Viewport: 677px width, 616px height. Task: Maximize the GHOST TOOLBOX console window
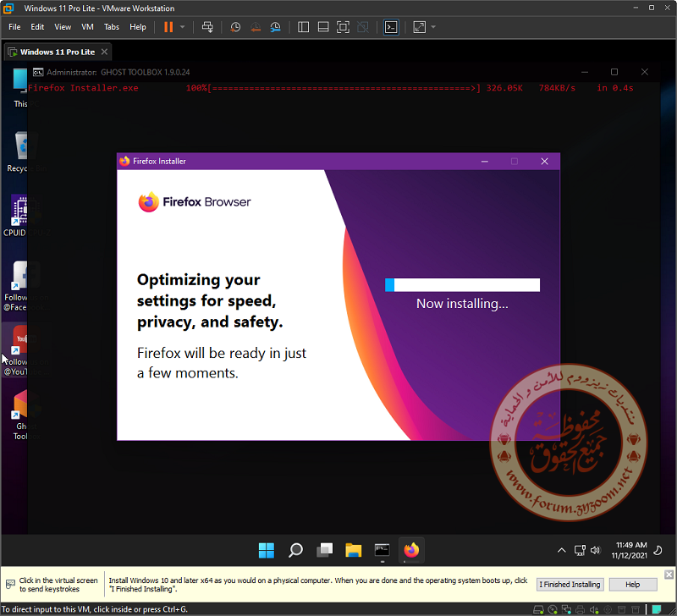614,72
